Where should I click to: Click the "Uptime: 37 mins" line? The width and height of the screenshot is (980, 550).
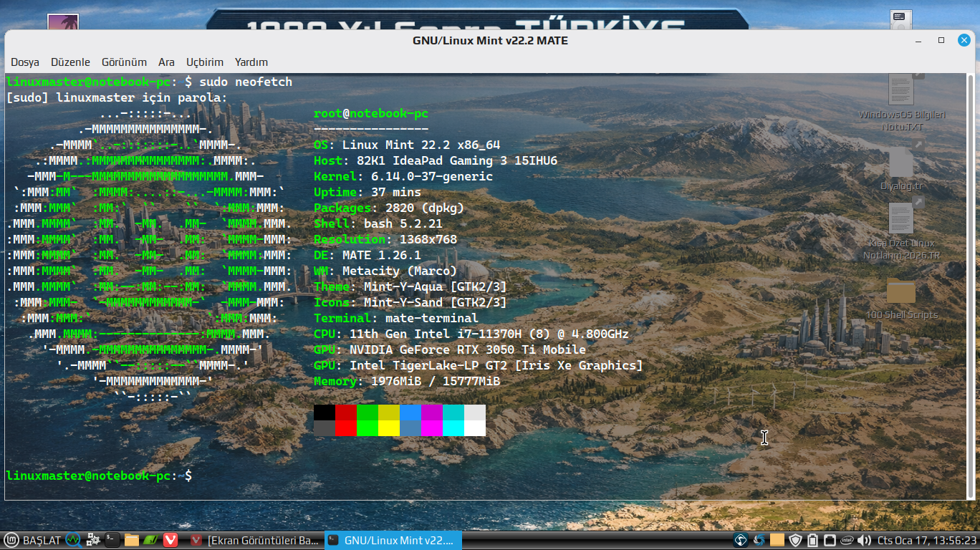[367, 192]
